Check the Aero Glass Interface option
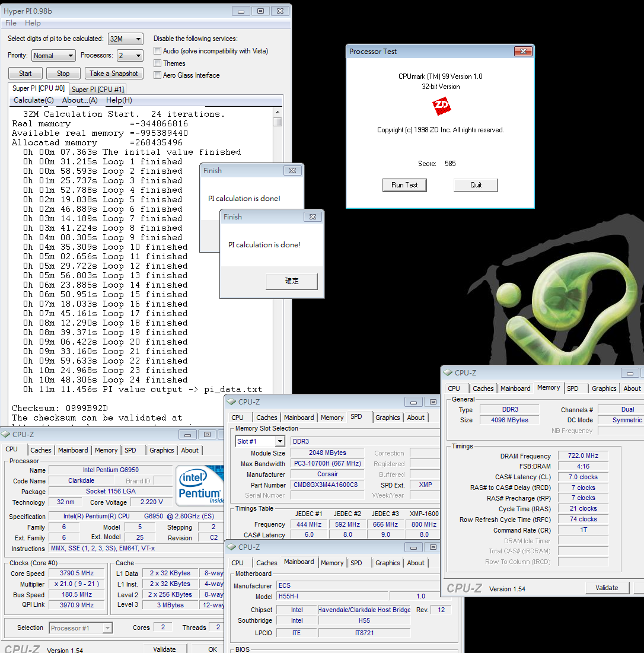 coord(158,75)
